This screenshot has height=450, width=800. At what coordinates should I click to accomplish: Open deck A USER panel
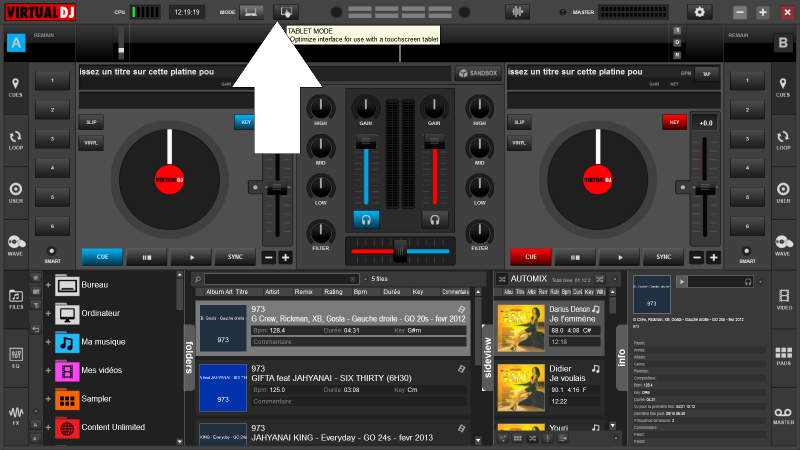pyautogui.click(x=15, y=193)
